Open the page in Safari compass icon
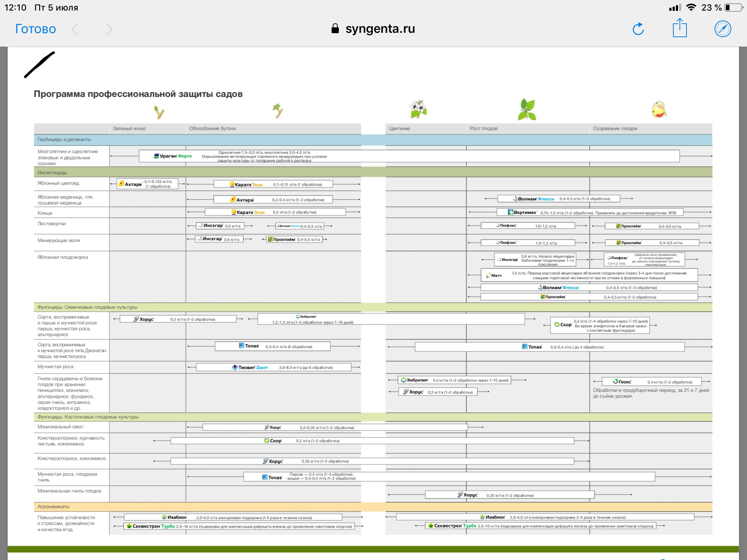The image size is (747, 560). 722,29
